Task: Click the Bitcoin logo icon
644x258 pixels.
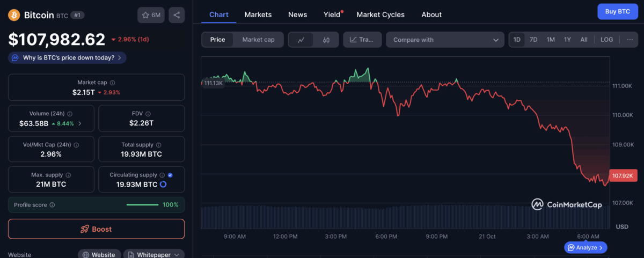Action: 14,15
